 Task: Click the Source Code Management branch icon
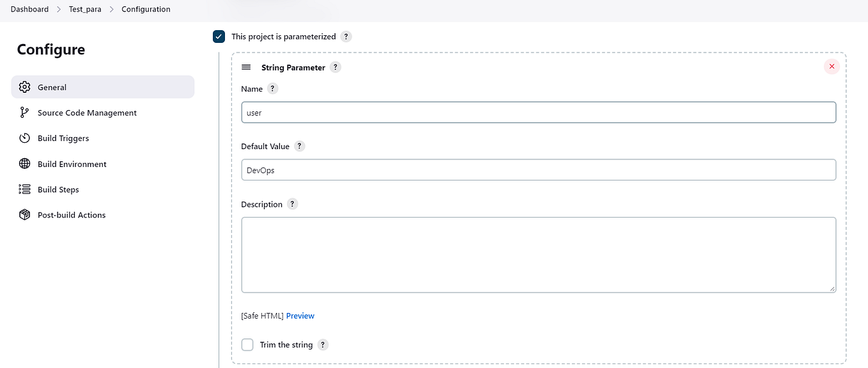coord(25,113)
